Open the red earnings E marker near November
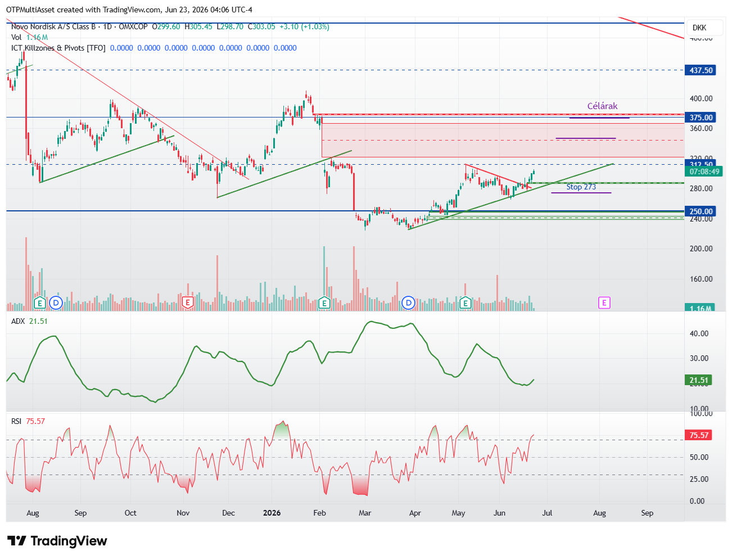This screenshot has height=560, width=732. [188, 303]
